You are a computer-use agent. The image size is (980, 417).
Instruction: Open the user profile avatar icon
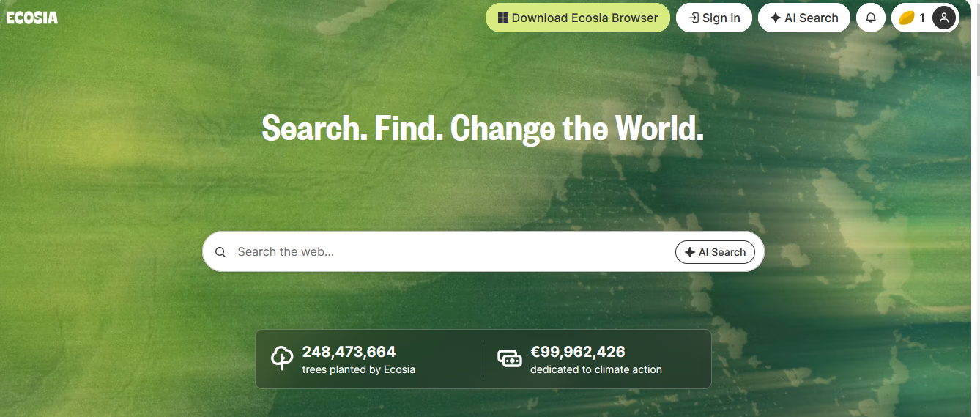pos(944,18)
